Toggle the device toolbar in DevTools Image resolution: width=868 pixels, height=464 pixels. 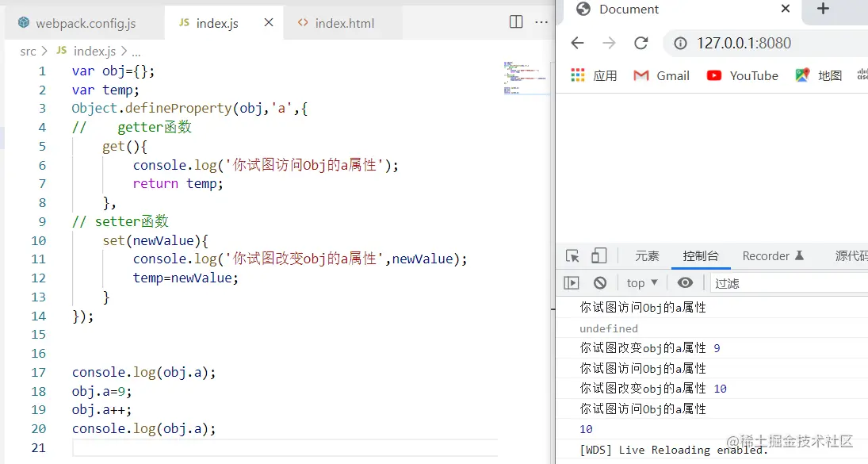click(598, 255)
